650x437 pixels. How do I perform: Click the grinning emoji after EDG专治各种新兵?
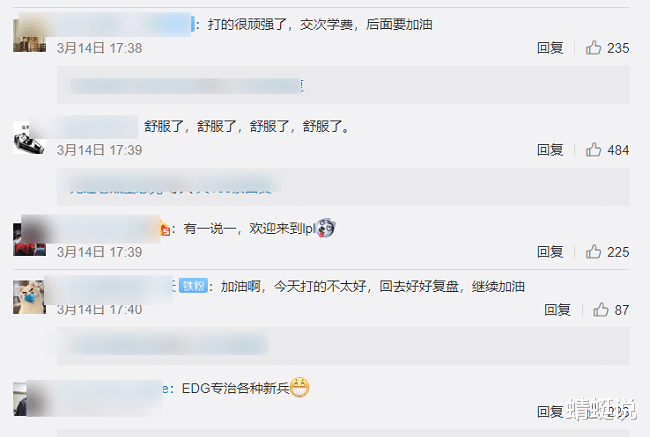299,388
